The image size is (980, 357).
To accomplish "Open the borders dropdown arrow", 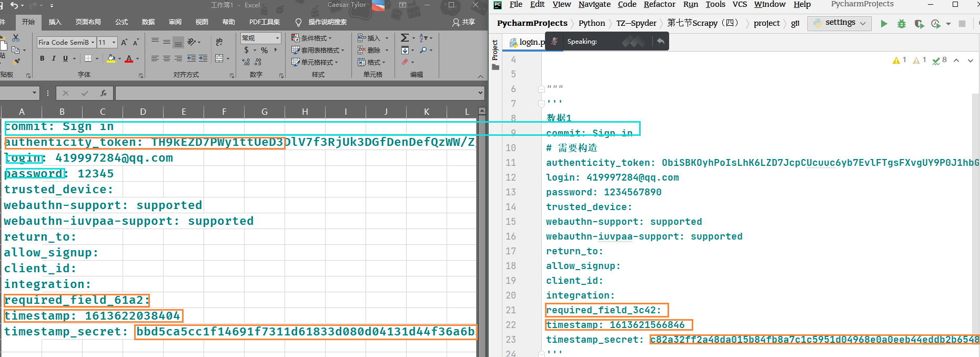I will coord(97,58).
